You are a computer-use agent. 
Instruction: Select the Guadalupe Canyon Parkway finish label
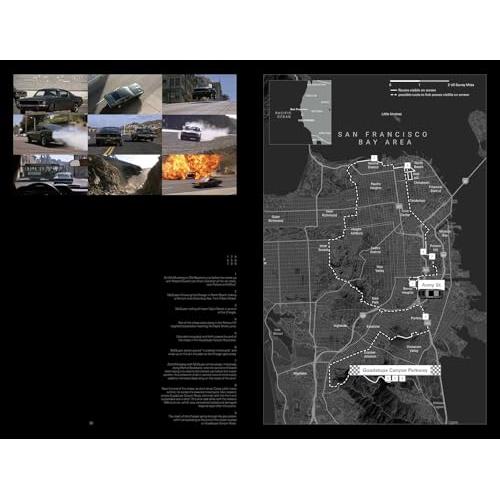point(395,370)
